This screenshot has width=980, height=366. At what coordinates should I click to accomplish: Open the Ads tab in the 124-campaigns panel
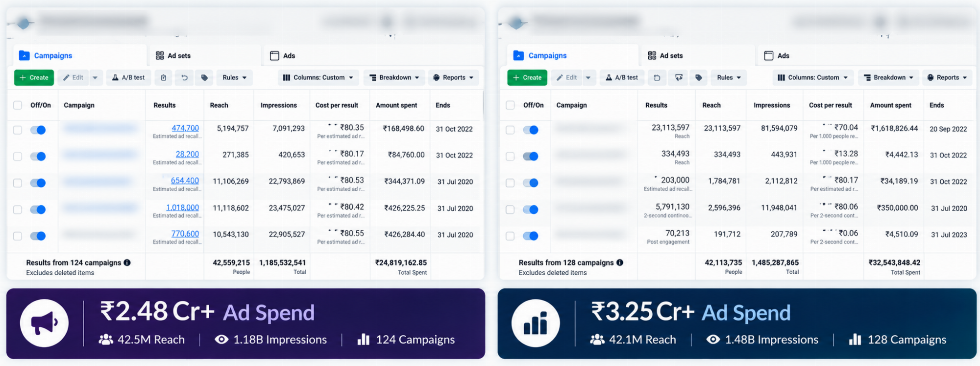coord(283,55)
